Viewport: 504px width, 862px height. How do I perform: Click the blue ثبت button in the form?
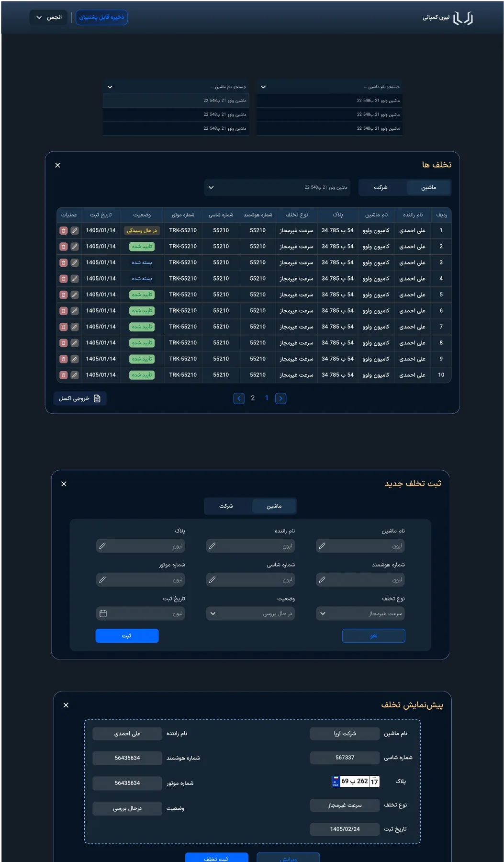coord(127,636)
